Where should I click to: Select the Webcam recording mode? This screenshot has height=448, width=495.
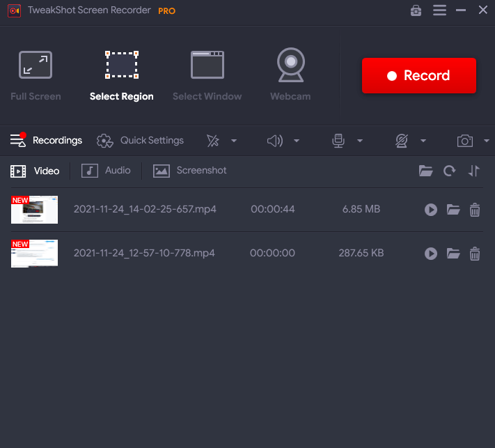(290, 75)
